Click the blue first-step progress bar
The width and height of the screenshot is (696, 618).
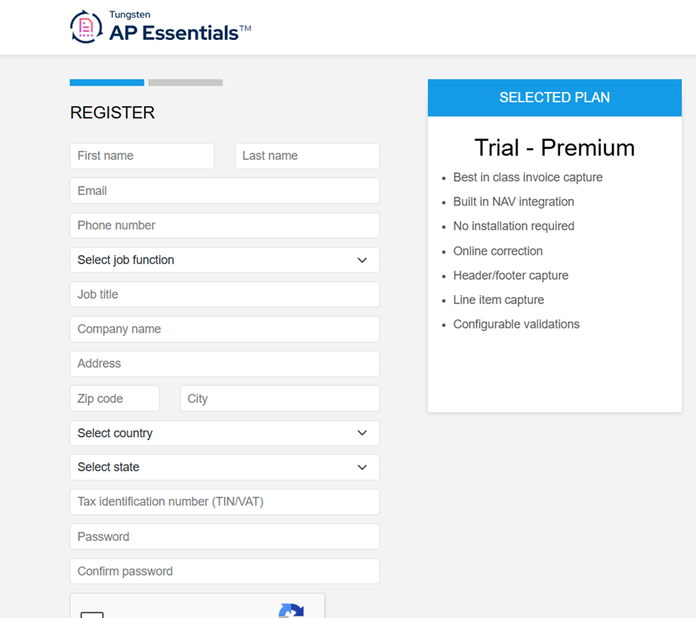(x=107, y=83)
